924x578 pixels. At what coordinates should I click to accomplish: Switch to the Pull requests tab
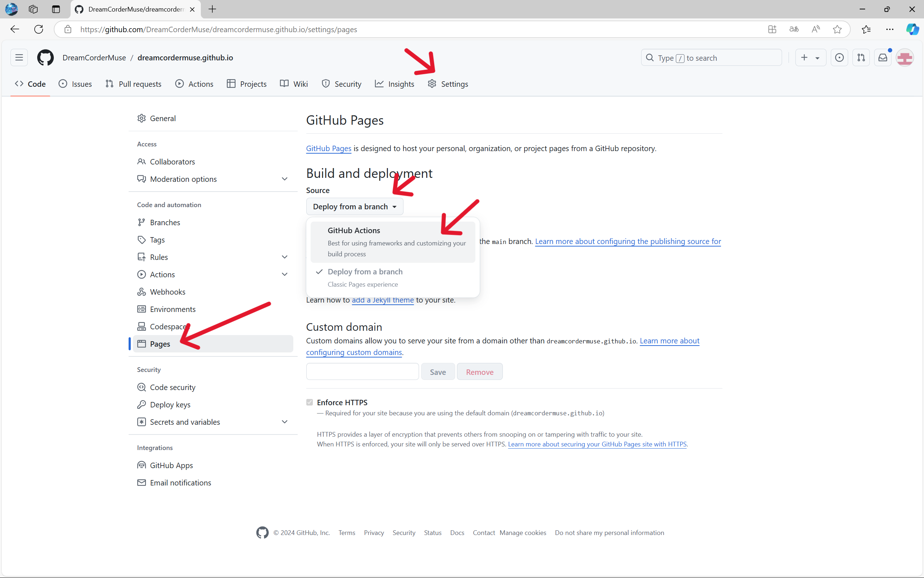133,84
